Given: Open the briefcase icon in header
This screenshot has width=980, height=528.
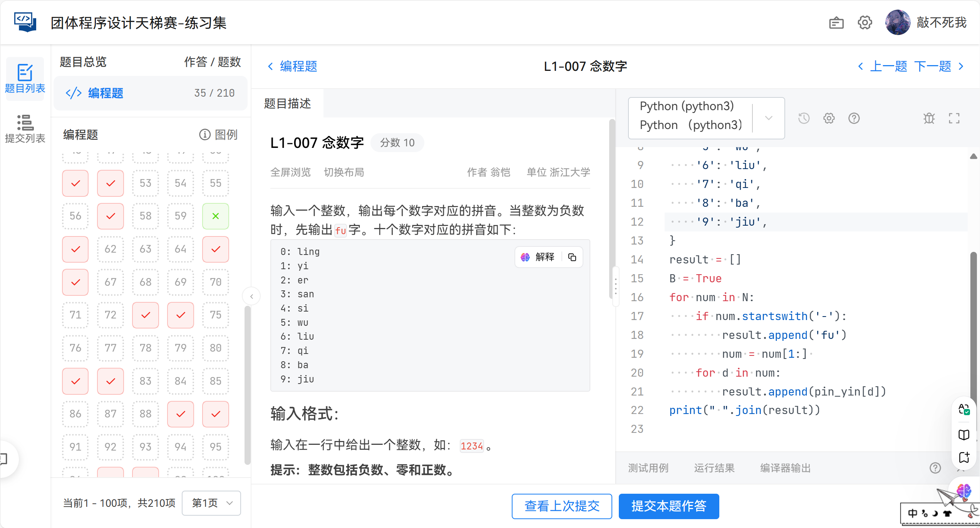Looking at the screenshot, I should pyautogui.click(x=836, y=23).
